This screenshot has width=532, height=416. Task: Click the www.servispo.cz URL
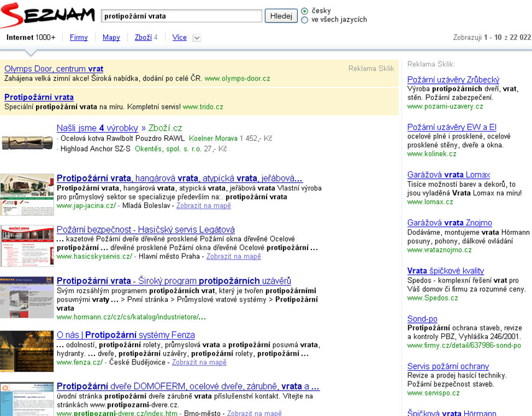point(434,393)
